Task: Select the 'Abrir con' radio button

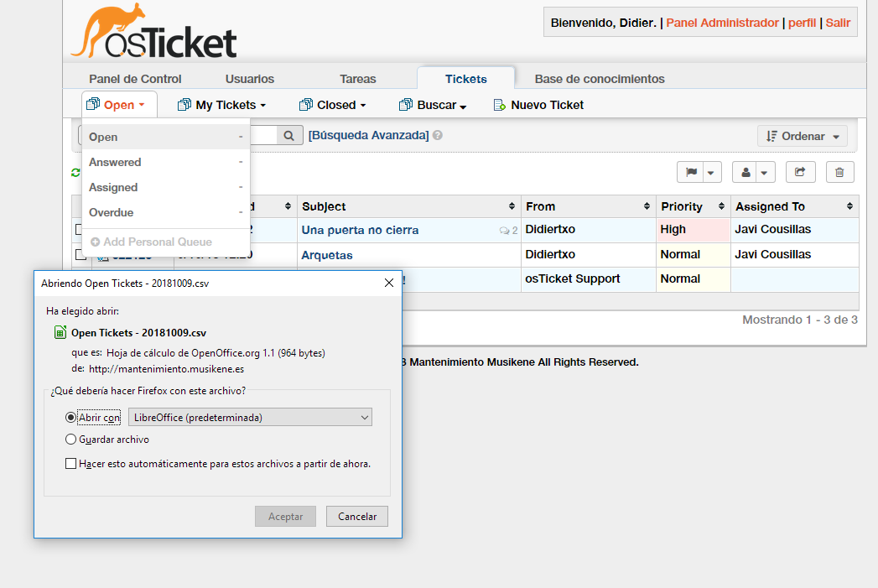Action: point(71,416)
